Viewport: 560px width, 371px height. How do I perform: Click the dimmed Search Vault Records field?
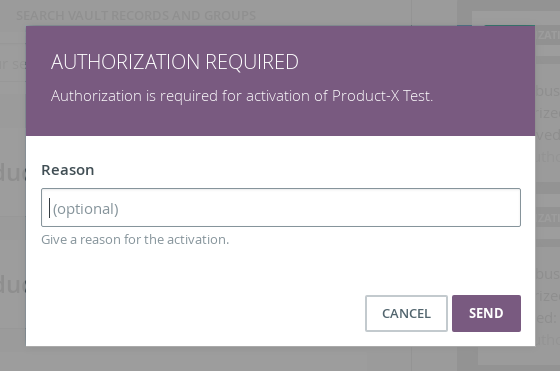click(x=136, y=15)
